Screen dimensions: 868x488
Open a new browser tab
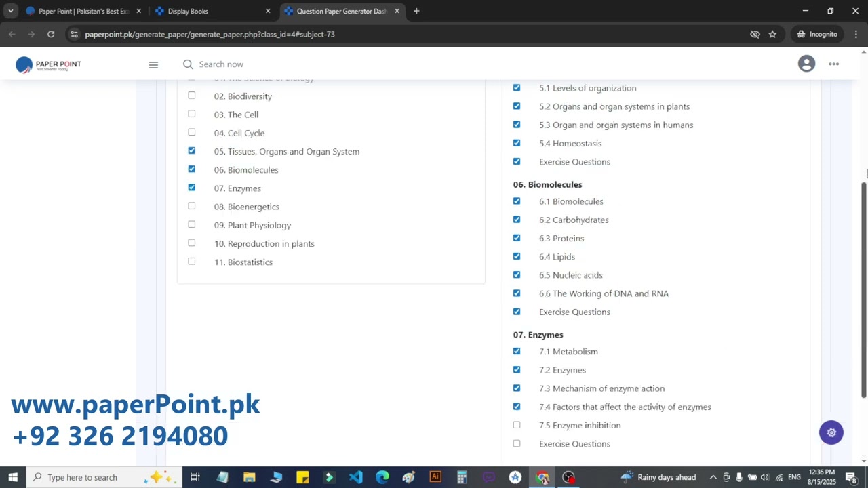tap(416, 11)
